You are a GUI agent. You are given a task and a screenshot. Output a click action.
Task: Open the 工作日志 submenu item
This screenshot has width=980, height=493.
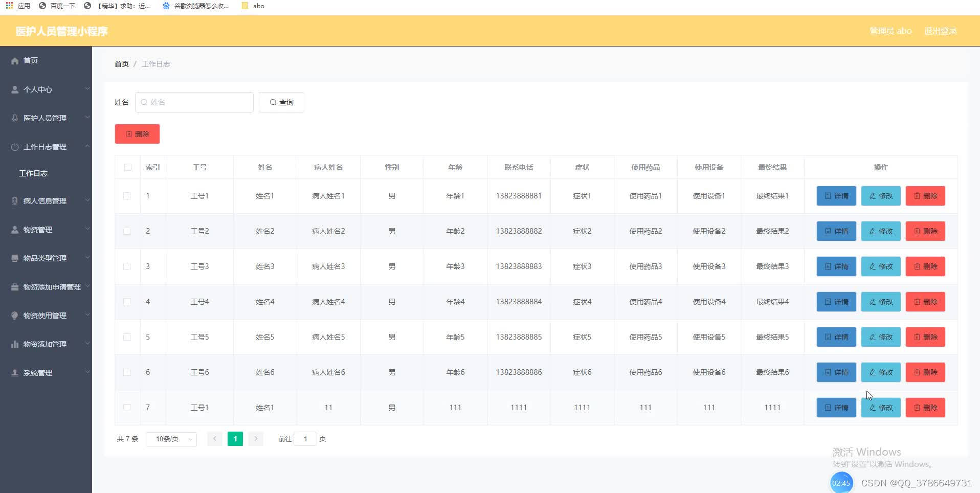click(33, 173)
